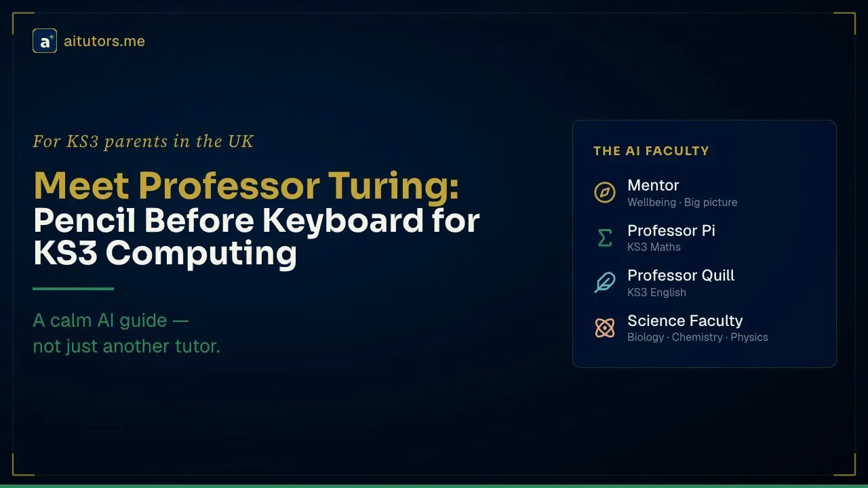The image size is (868, 488).
Task: Click the aitutors.me logo icon
Action: click(x=45, y=41)
